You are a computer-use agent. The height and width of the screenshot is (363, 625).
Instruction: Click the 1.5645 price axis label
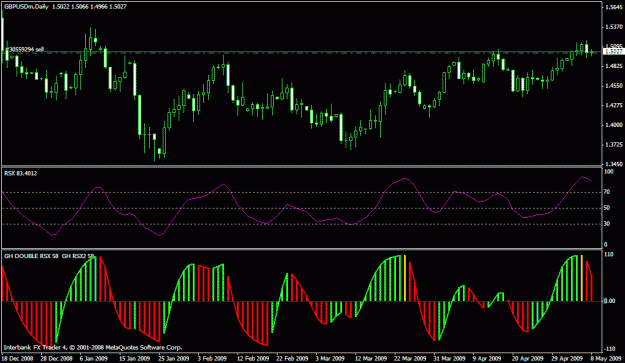tap(613, 7)
